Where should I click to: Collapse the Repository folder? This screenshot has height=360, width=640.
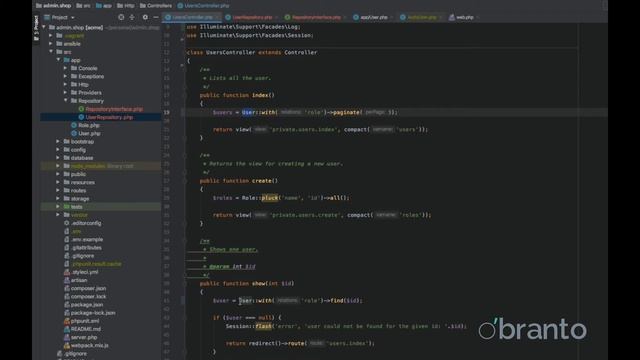click(66, 101)
